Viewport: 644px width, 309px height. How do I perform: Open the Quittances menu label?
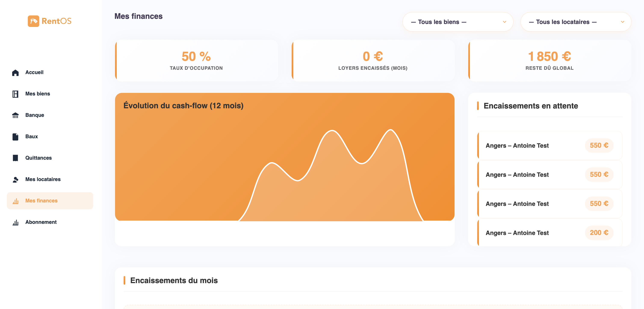(38, 158)
